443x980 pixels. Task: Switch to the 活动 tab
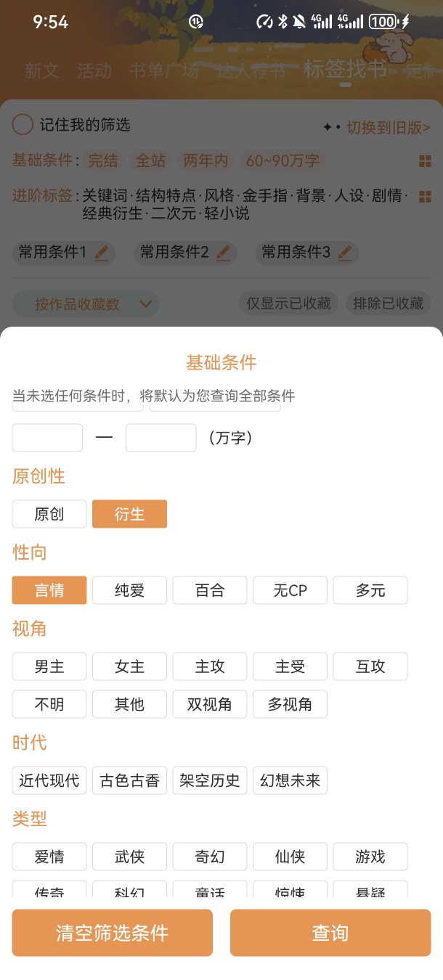[x=94, y=70]
